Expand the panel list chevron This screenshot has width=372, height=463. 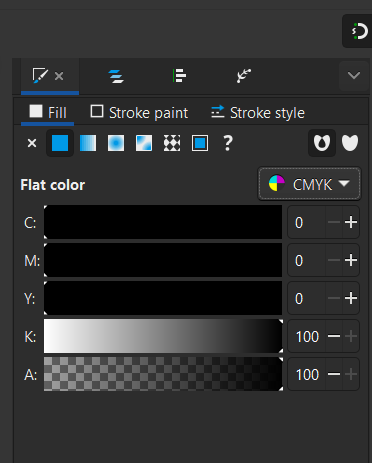[354, 75]
